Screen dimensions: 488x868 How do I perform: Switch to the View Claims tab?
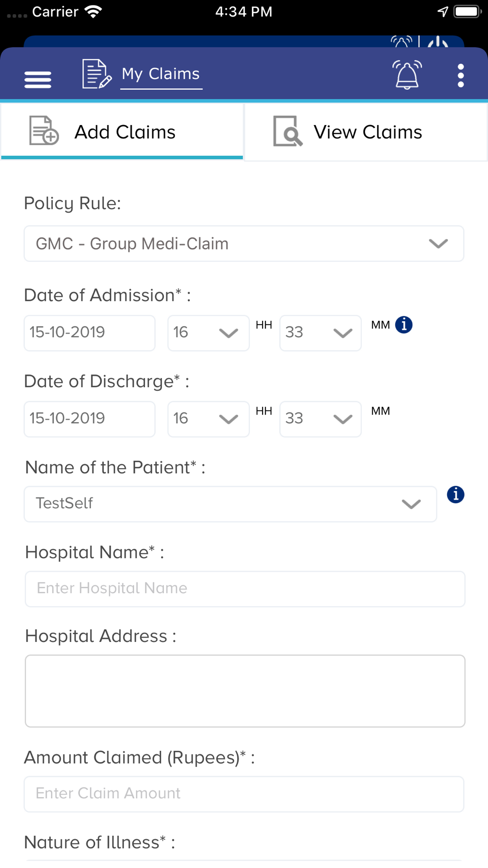(366, 132)
